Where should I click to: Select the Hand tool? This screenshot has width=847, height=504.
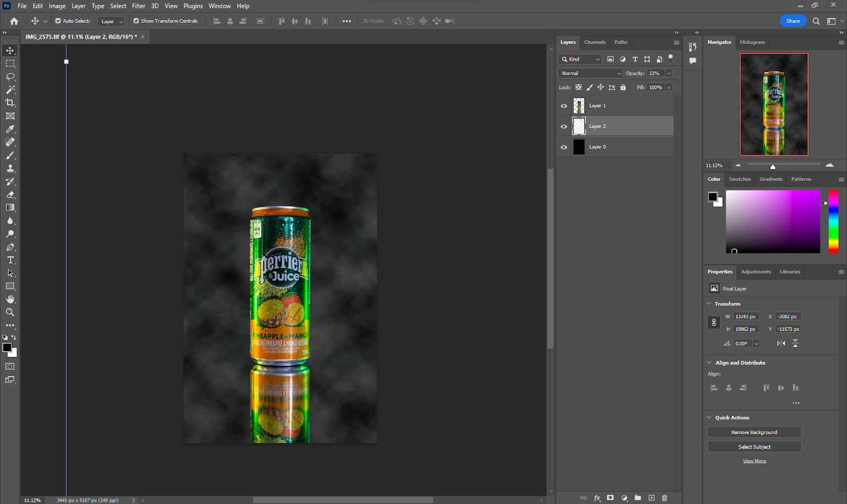[x=10, y=299]
